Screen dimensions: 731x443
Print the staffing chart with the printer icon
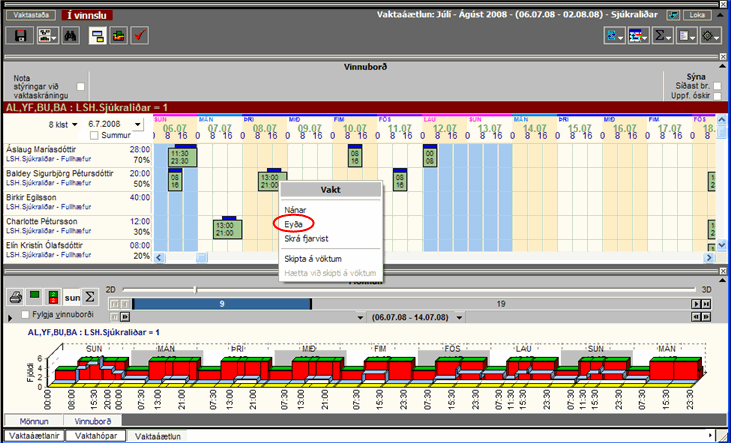coord(15,297)
